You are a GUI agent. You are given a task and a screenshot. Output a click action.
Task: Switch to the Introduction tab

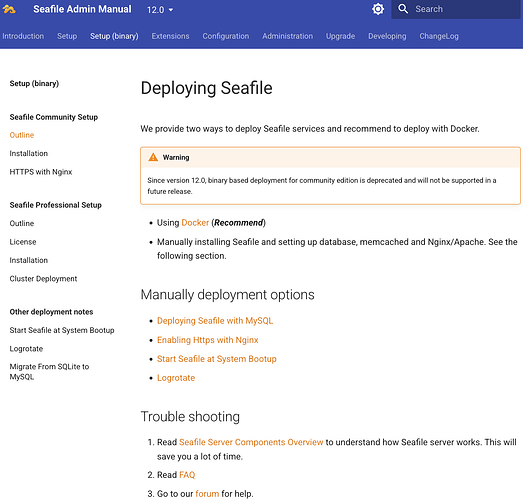tap(23, 36)
